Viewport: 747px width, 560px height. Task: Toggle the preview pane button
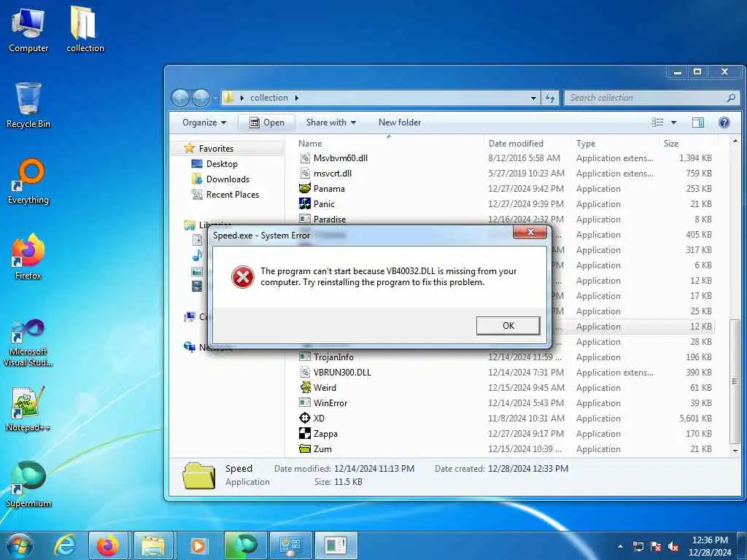click(698, 122)
